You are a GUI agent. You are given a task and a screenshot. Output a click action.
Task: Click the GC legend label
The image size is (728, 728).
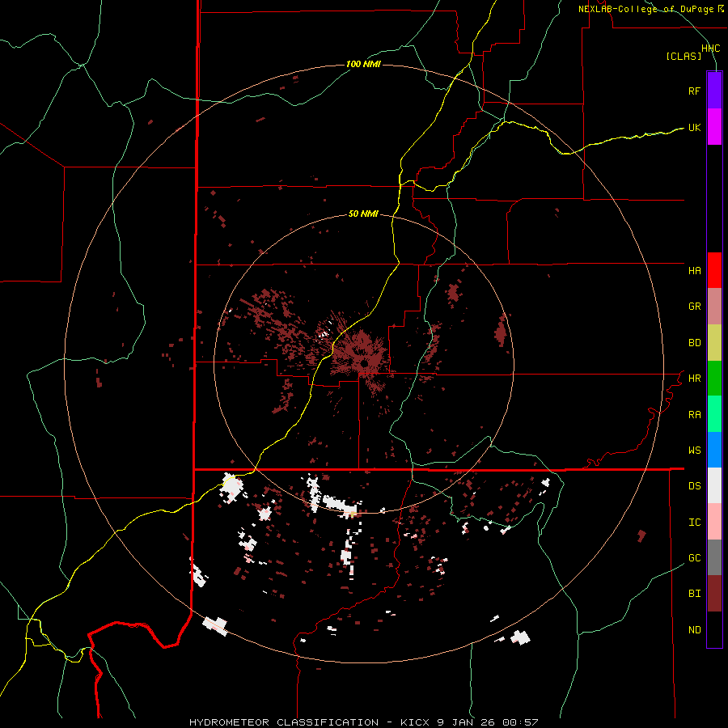coord(694,558)
